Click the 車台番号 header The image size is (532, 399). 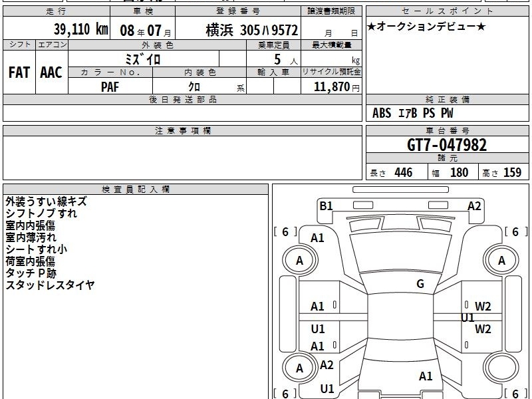click(447, 130)
